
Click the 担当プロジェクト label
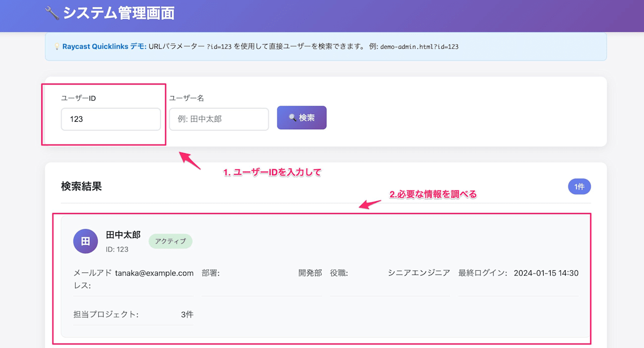[106, 315]
